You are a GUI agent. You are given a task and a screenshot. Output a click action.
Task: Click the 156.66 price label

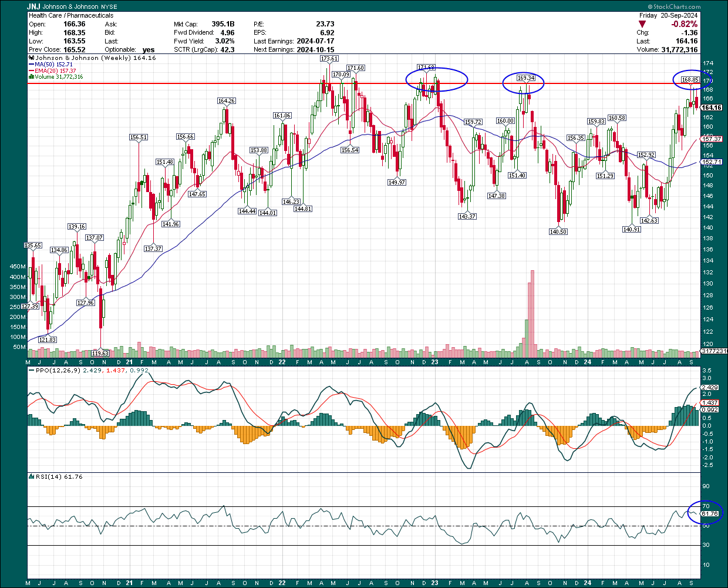click(x=186, y=137)
